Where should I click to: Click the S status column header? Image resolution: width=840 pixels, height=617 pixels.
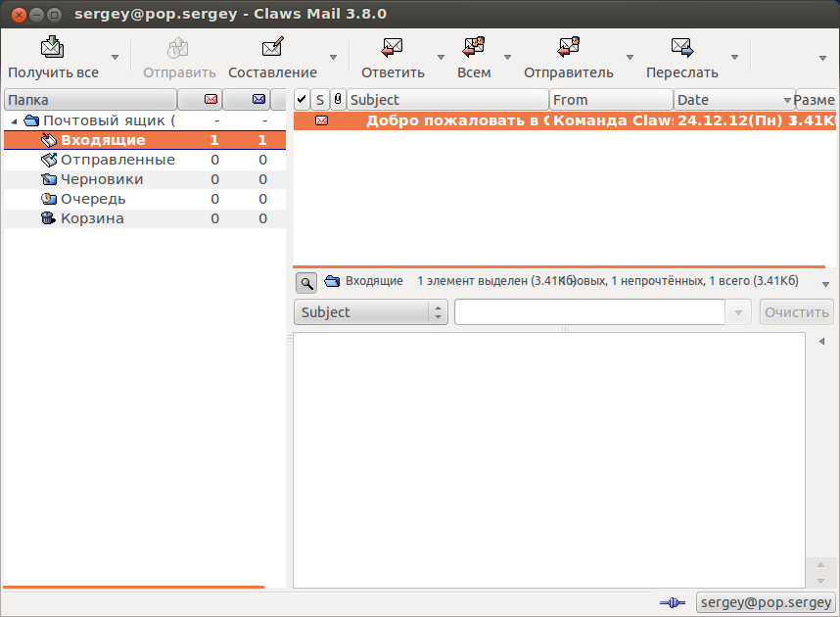(320, 100)
